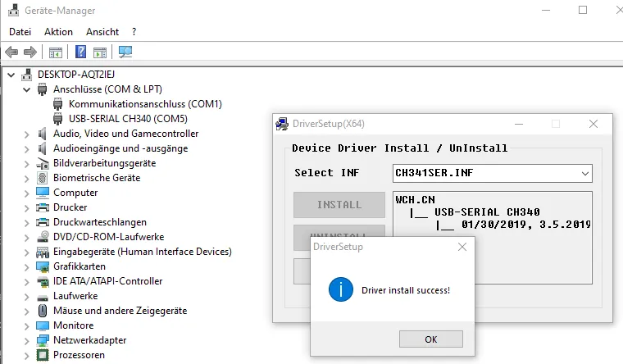623x364 pixels.
Task: Expand the Netzwerkadapter category
Action: click(26, 340)
